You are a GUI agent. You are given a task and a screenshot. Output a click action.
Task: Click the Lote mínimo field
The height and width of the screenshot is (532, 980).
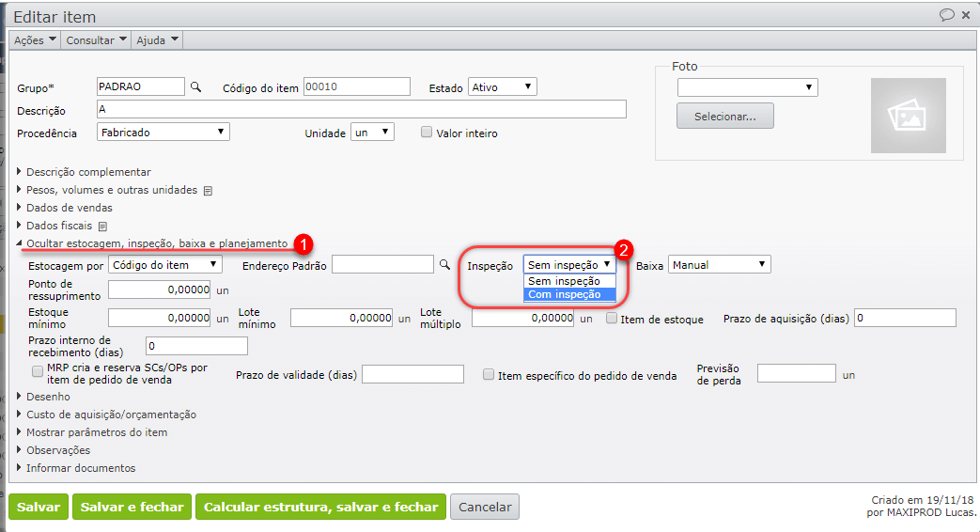point(342,319)
